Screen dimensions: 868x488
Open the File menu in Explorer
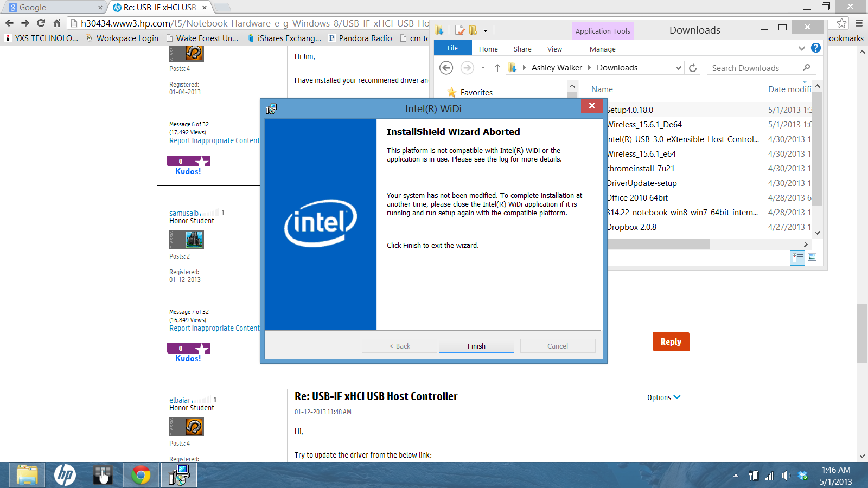(452, 48)
